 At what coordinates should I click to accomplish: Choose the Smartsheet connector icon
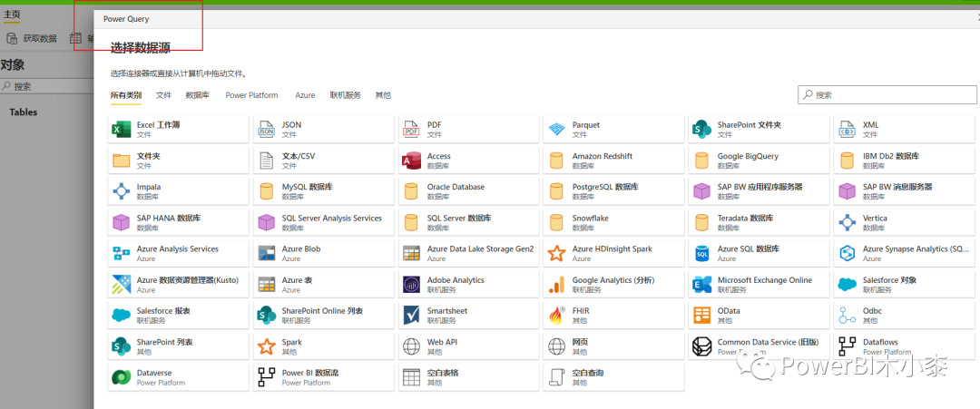tap(411, 315)
